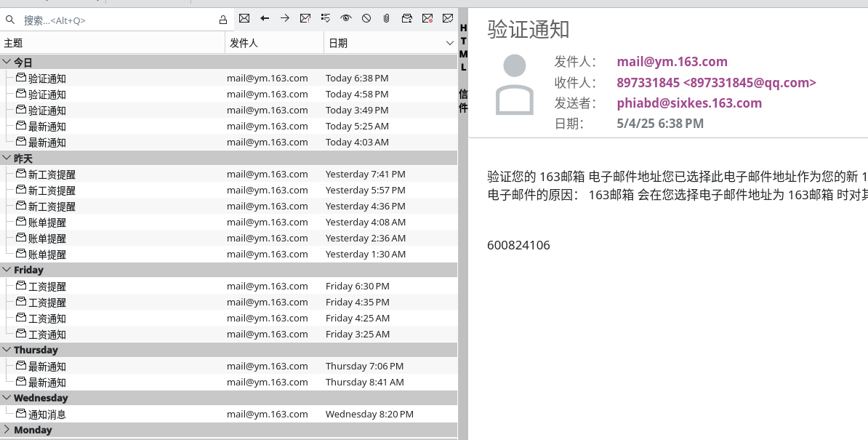Image resolution: width=868 pixels, height=440 pixels.
Task: Expand the Monday message group
Action: (7, 430)
